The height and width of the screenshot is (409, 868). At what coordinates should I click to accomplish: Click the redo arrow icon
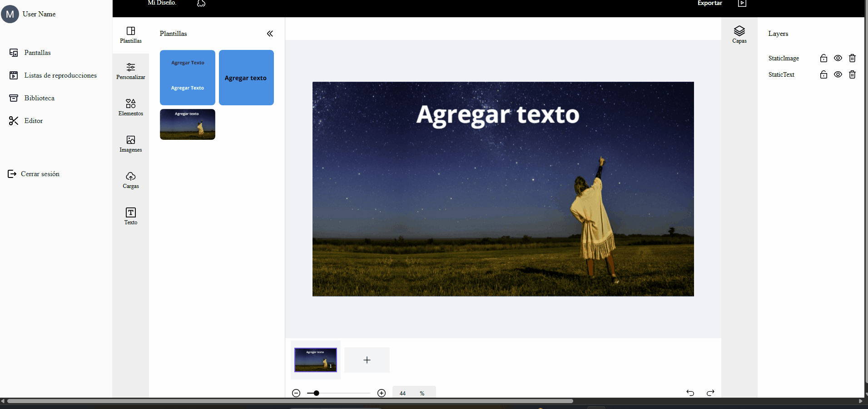pyautogui.click(x=710, y=393)
